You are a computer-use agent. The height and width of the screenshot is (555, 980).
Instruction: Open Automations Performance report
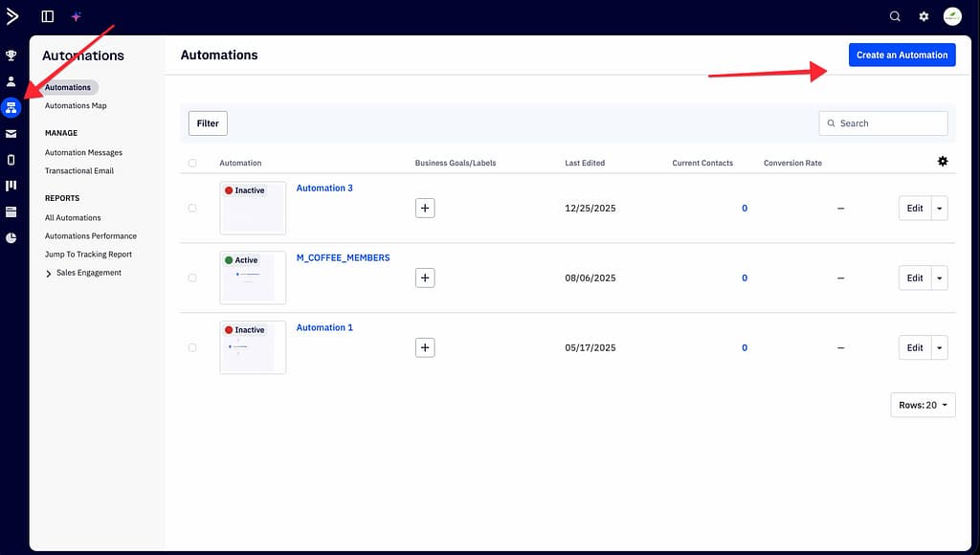click(x=91, y=235)
